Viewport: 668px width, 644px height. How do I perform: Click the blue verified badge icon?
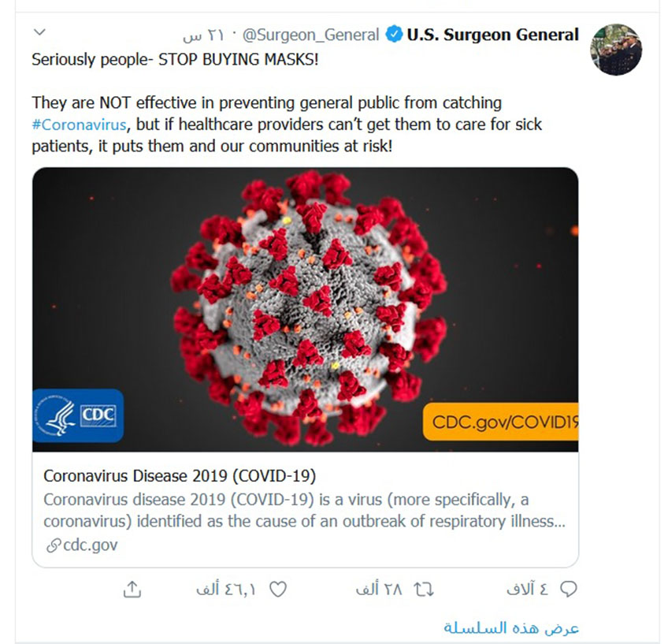pos(394,34)
